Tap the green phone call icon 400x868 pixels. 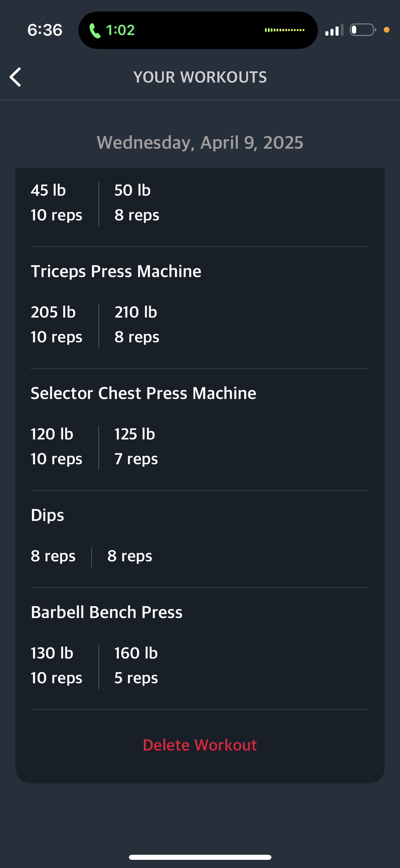click(x=95, y=31)
